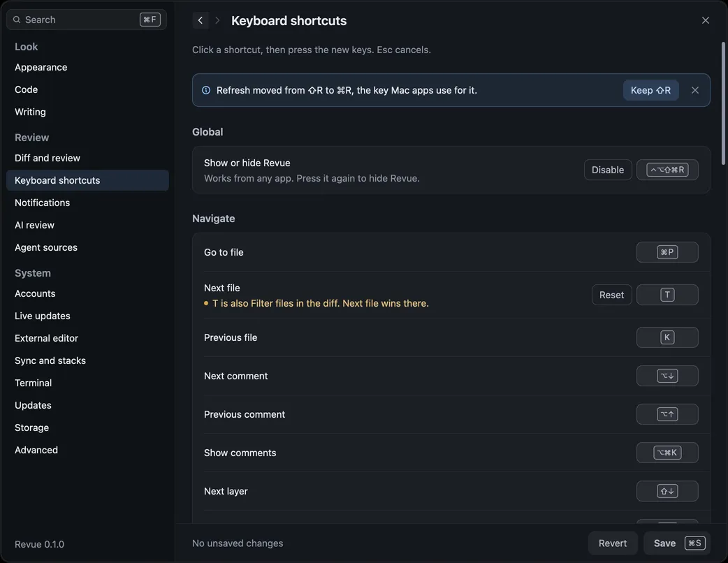The image size is (728, 563).
Task: Close the settings window with X
Action: coord(705,20)
